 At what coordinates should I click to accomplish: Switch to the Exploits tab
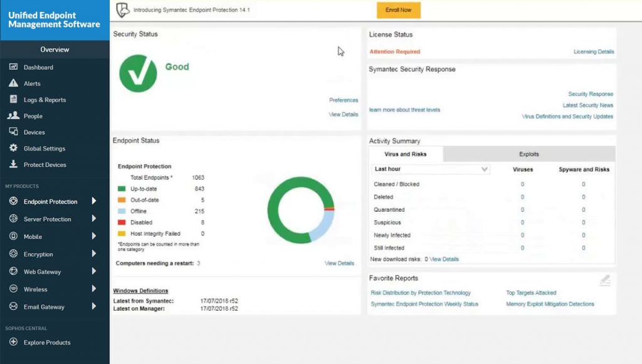[529, 153]
